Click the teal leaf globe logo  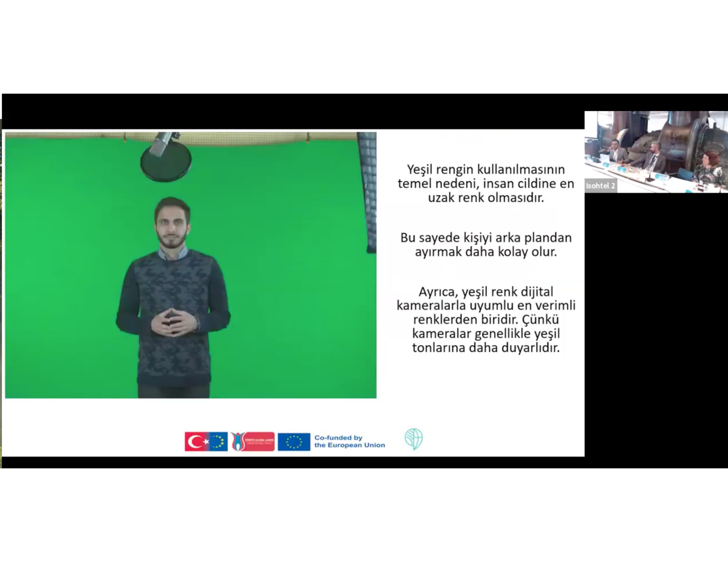coord(414,439)
